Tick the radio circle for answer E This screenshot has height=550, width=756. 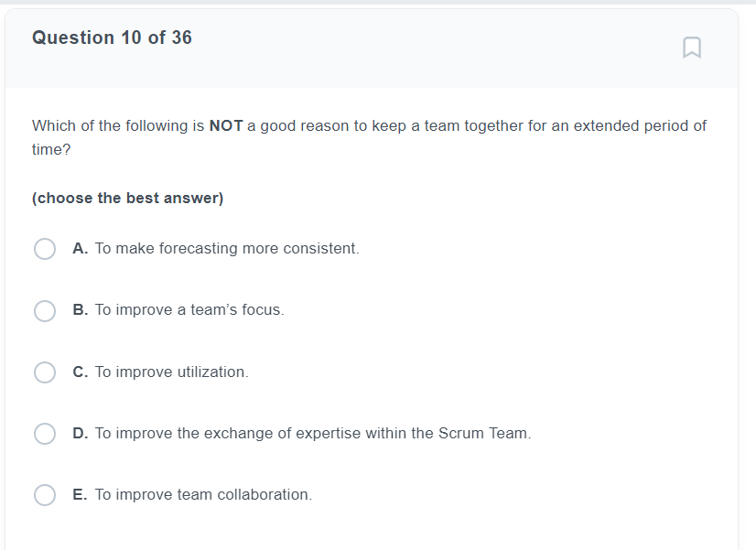(x=45, y=495)
